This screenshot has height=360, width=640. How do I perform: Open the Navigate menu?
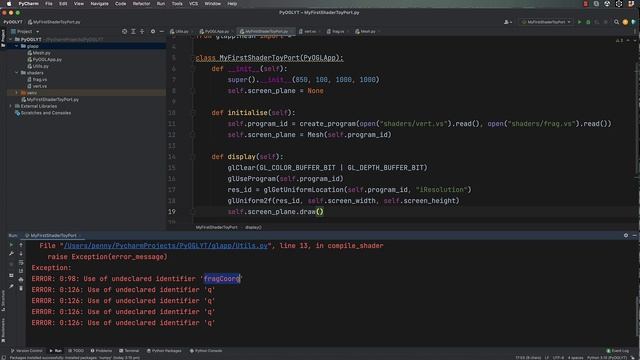[x=99, y=4]
